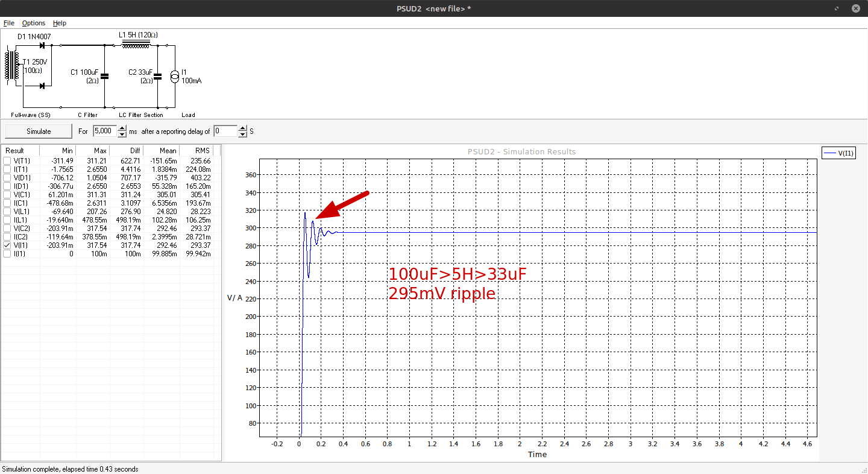Open the File menu
Screen dimensions: 868x474
click(8, 23)
